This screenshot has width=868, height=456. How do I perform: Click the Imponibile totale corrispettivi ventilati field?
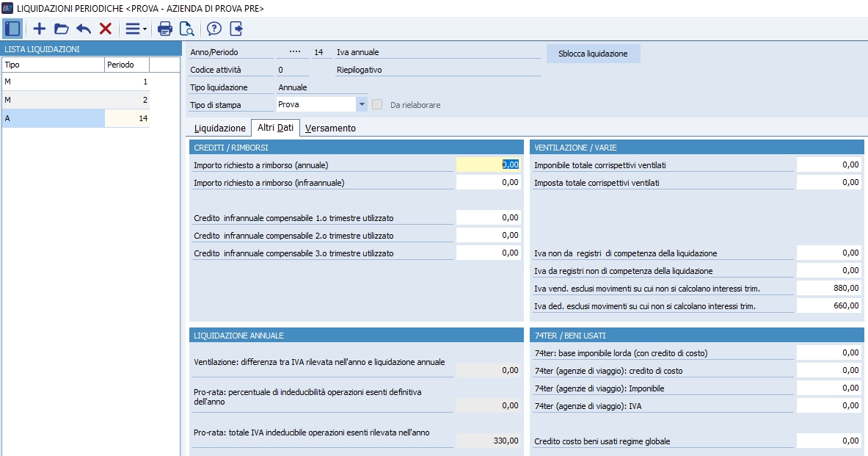tap(829, 165)
